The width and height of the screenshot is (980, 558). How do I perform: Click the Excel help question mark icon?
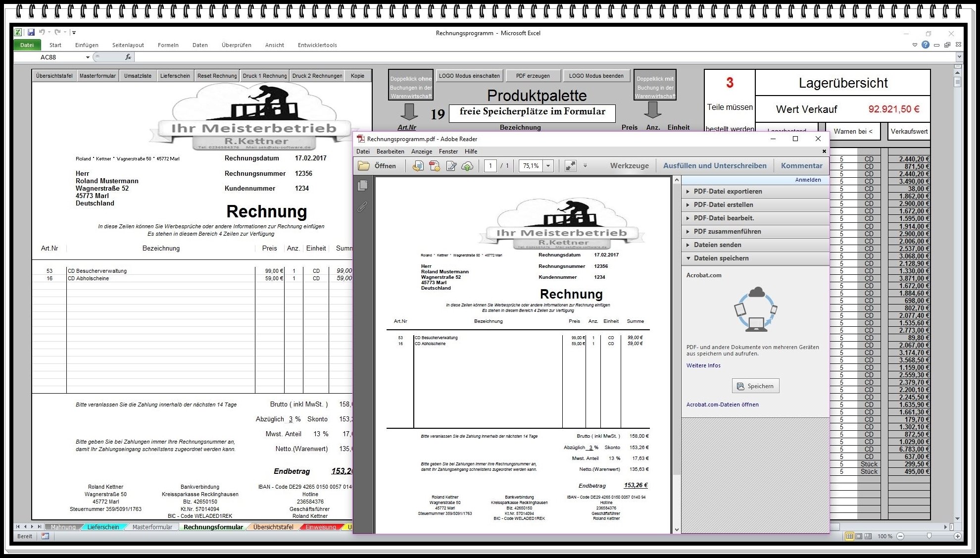pos(926,45)
